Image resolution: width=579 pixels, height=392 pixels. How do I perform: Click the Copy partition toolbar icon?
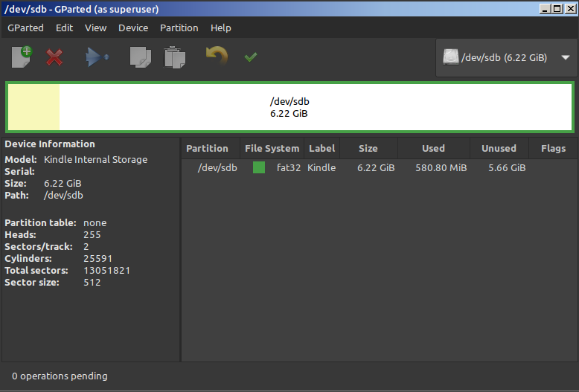(x=141, y=57)
